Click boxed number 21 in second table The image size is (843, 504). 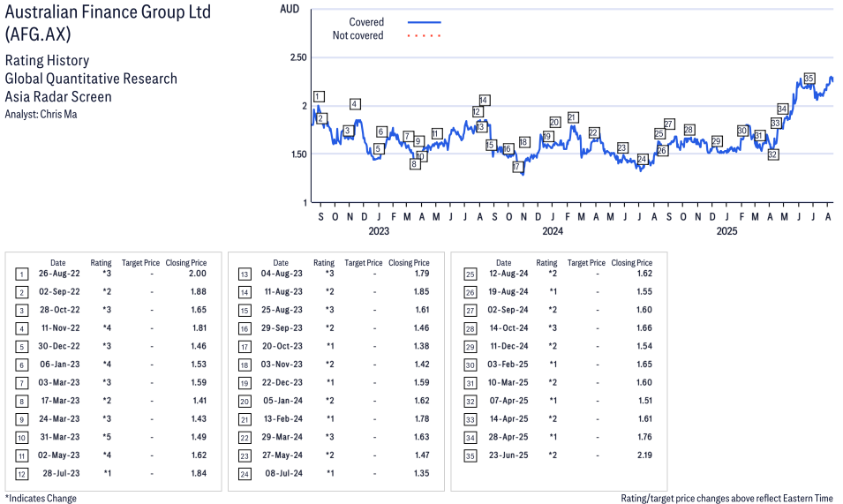[x=245, y=419]
